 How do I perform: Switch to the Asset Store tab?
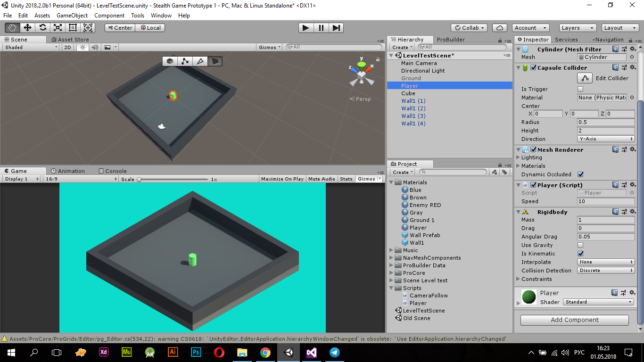click(x=69, y=40)
